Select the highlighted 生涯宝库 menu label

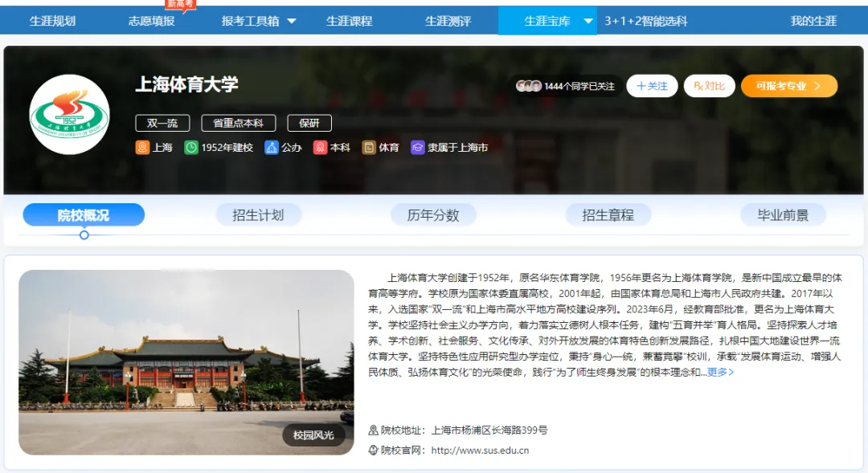[547, 21]
